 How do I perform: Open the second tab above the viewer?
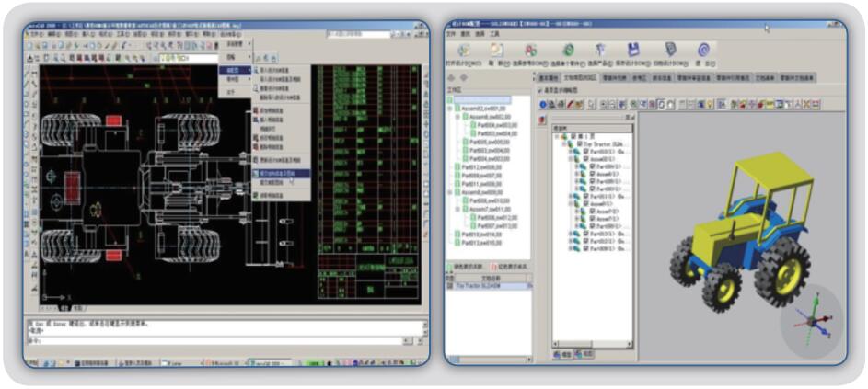580,78
